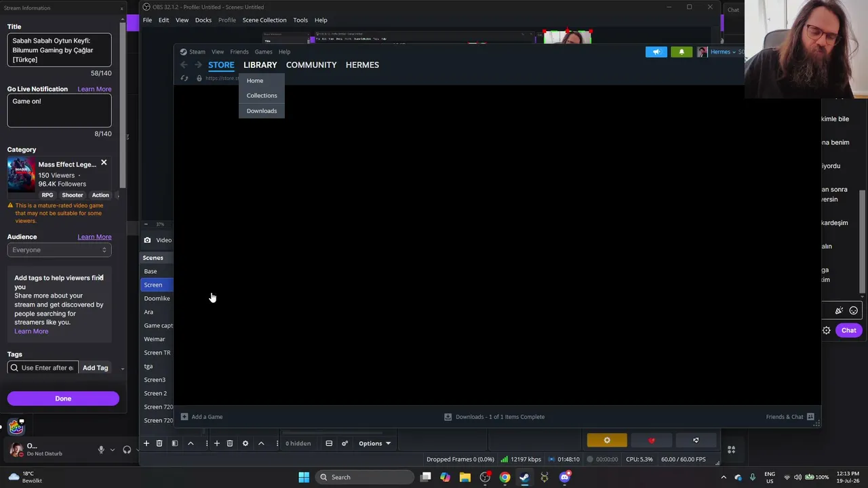Open Scenes dock more options dots
Screen dimensions: 868x488
[206, 443]
